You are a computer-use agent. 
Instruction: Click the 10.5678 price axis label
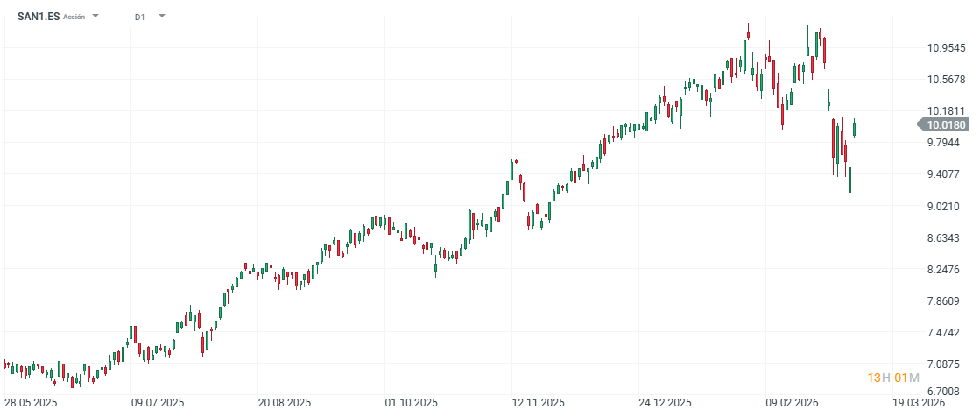click(x=946, y=80)
